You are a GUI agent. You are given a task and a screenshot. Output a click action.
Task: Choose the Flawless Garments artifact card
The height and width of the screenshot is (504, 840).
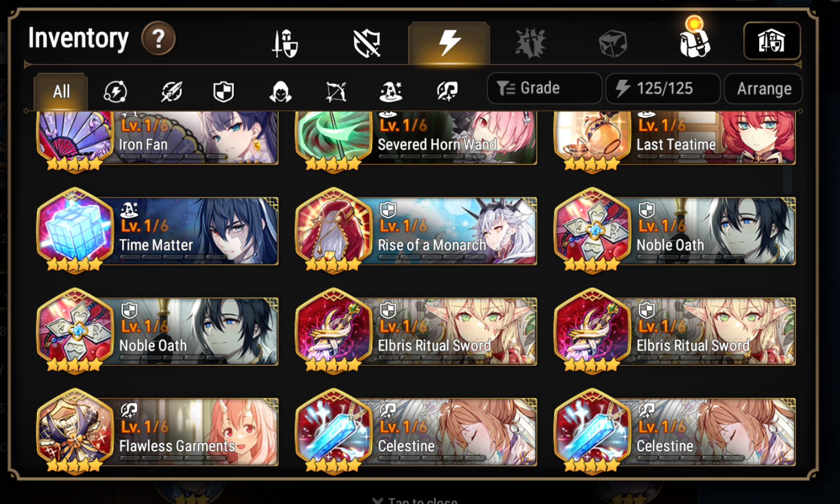(x=158, y=432)
